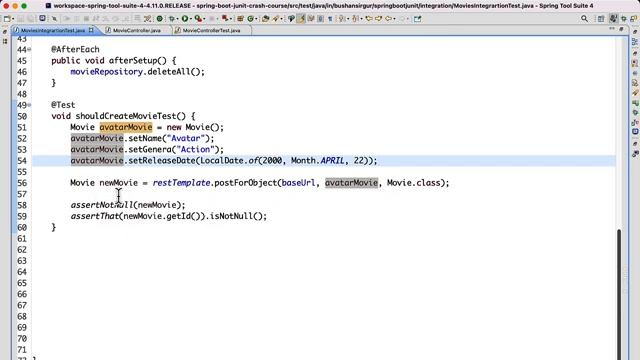
Task: Switch to the Java perspective icon
Action: (613, 19)
